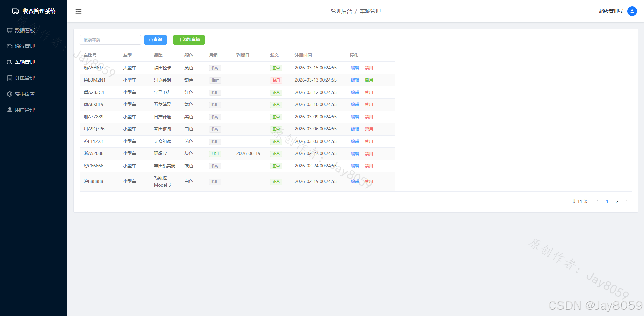Click the 订单管理 document icon
Viewport: 644px width, 316px height.
pyautogui.click(x=10, y=78)
